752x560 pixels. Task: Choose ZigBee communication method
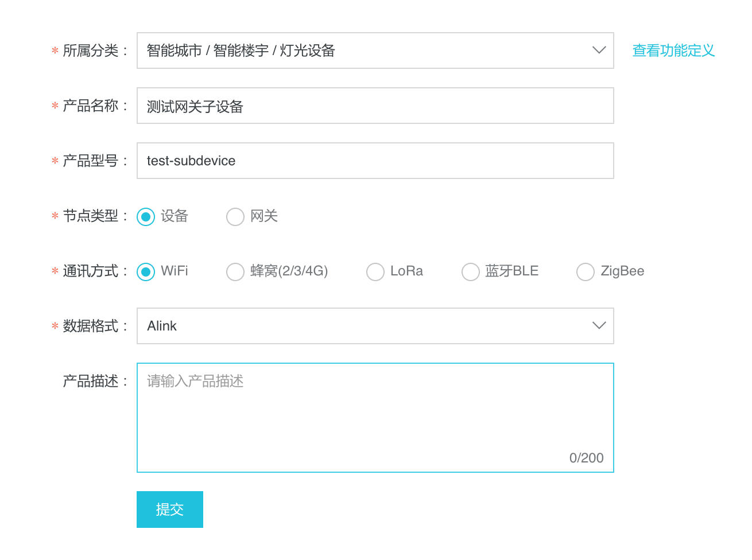tap(586, 271)
